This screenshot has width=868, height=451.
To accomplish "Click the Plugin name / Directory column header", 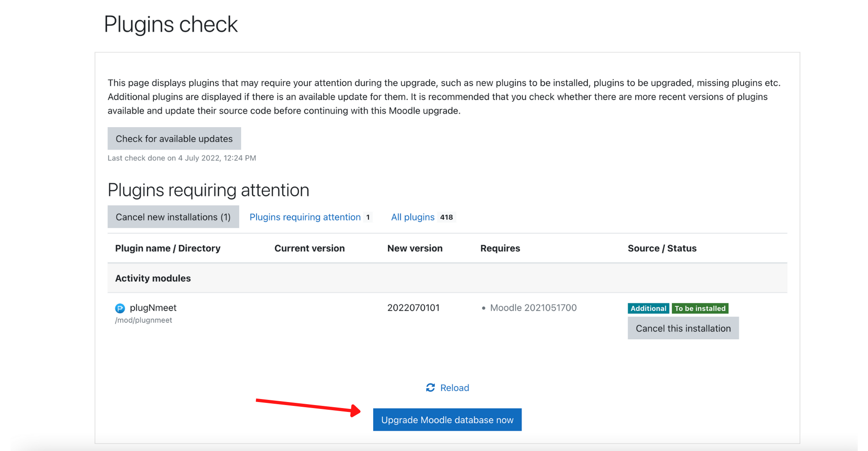I will tap(168, 248).
